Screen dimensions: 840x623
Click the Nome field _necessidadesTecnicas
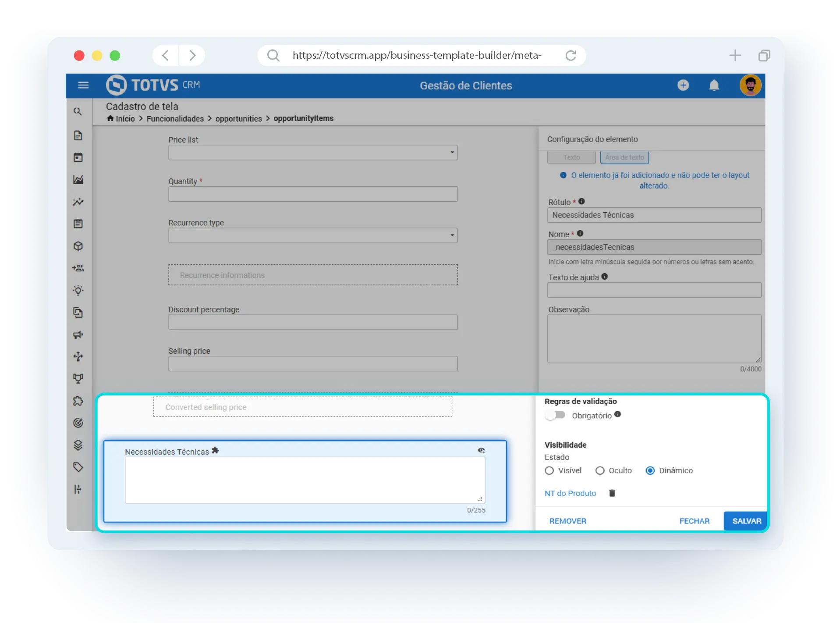click(x=654, y=247)
